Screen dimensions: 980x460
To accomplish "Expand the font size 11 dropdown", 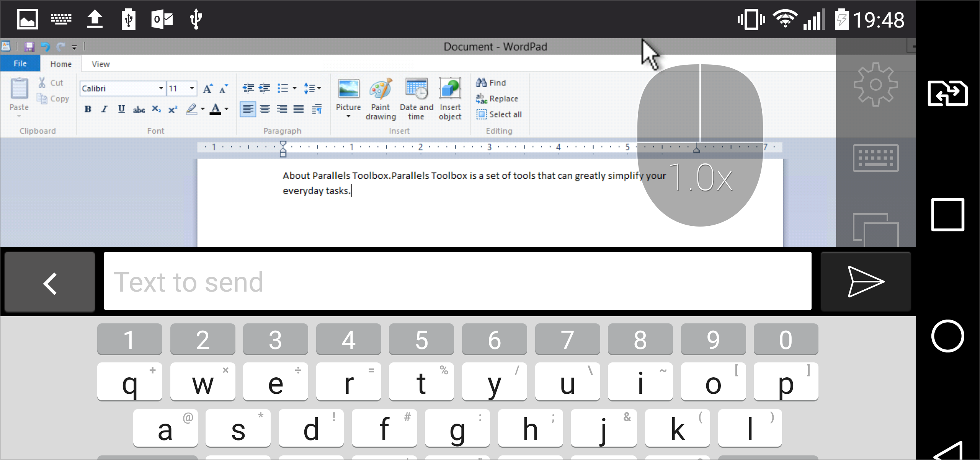I will pyautogui.click(x=192, y=88).
